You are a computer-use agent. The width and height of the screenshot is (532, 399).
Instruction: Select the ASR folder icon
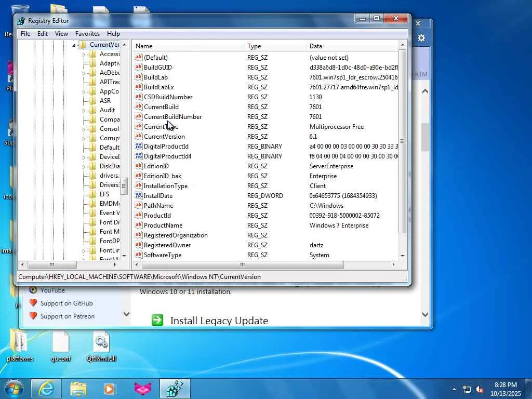point(92,101)
